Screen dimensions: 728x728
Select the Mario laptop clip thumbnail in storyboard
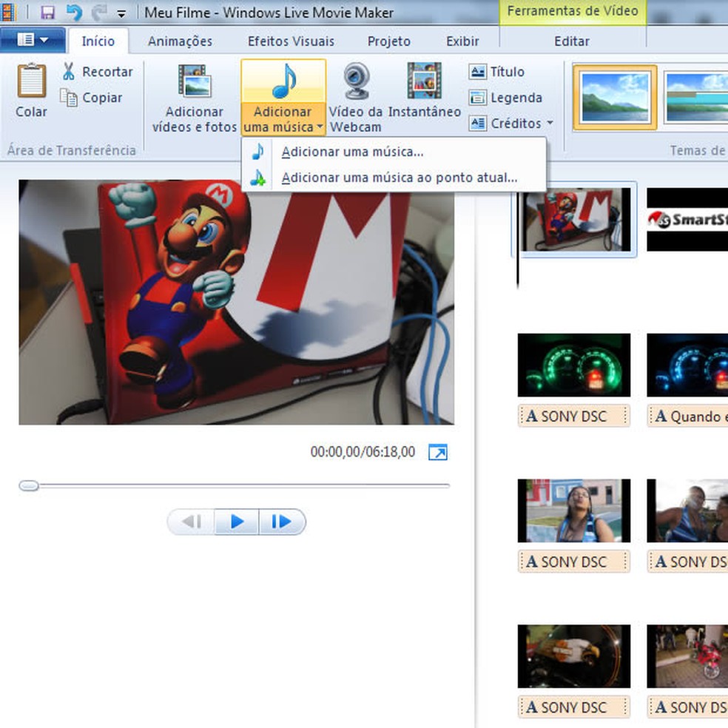click(x=574, y=219)
